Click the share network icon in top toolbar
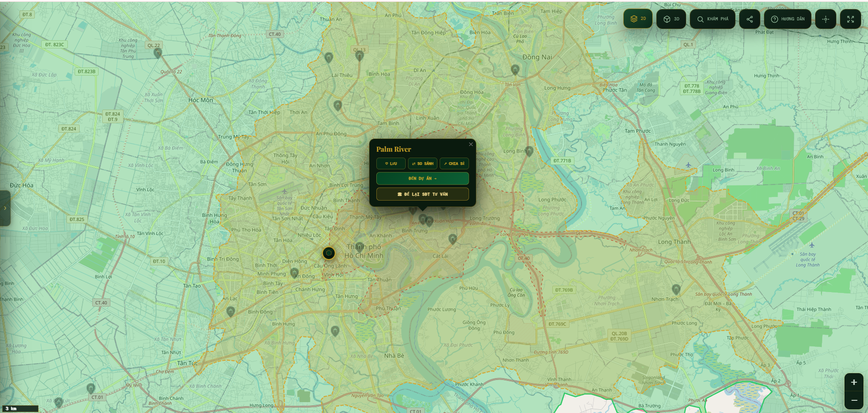868x413 pixels. 749,19
